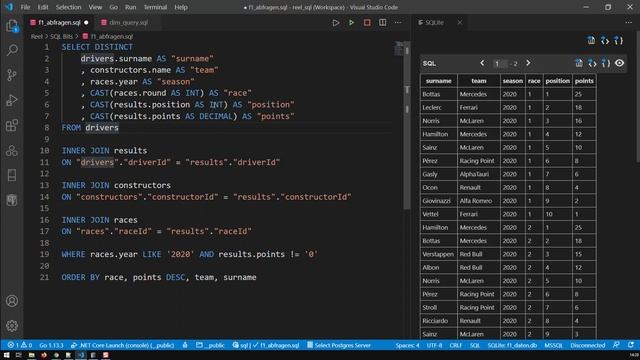Export all results as JSON, top row
The height and width of the screenshot is (360, 640).
point(618,40)
